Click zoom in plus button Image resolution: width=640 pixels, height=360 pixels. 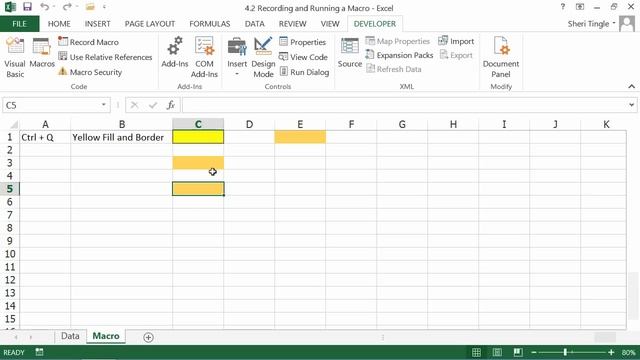611,352
